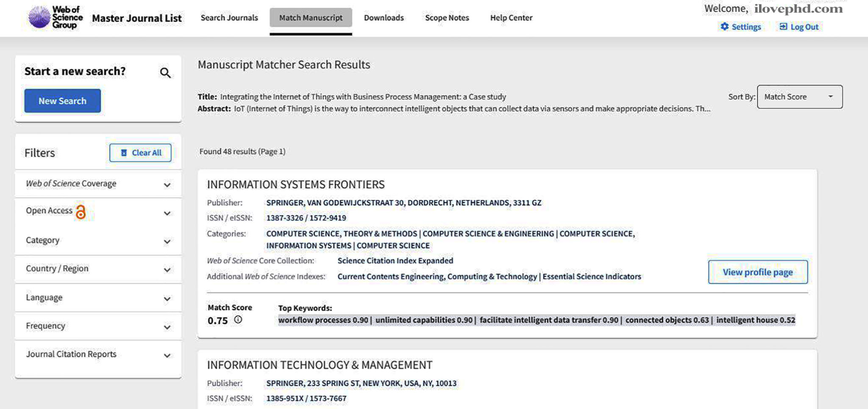Expand the Frequency filter

98,326
